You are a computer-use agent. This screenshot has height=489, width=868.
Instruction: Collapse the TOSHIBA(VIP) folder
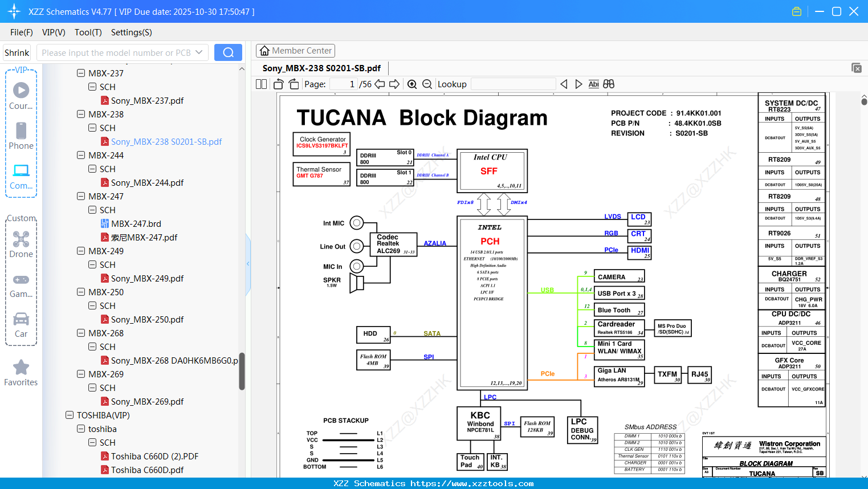pos(70,415)
